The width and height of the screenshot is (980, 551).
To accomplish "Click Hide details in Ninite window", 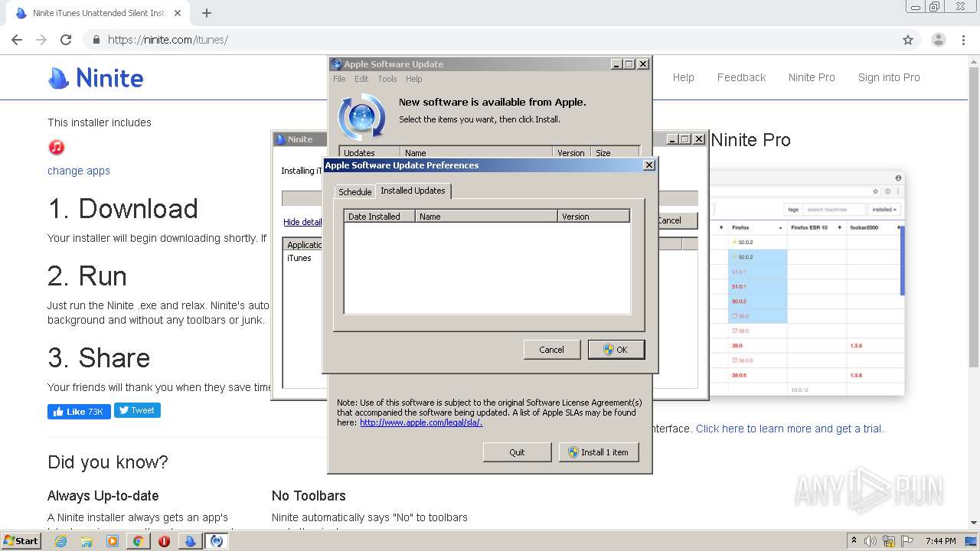I will coord(302,222).
